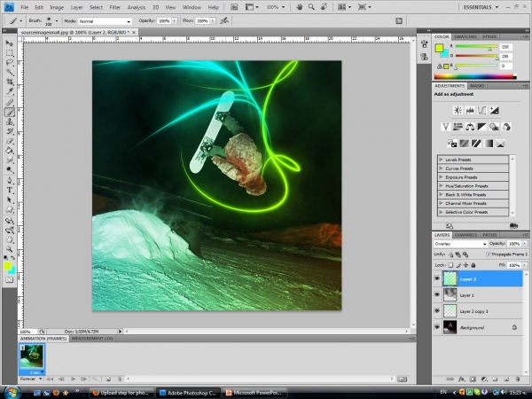Viewport: 532px width, 399px height.
Task: Switch to the Measurement Log tab
Action: tap(92, 339)
